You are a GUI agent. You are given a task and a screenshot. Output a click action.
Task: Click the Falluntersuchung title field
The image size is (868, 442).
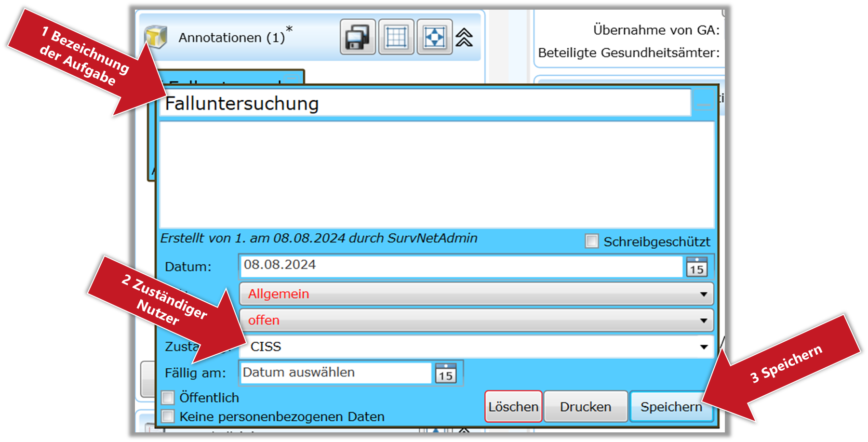point(424,104)
